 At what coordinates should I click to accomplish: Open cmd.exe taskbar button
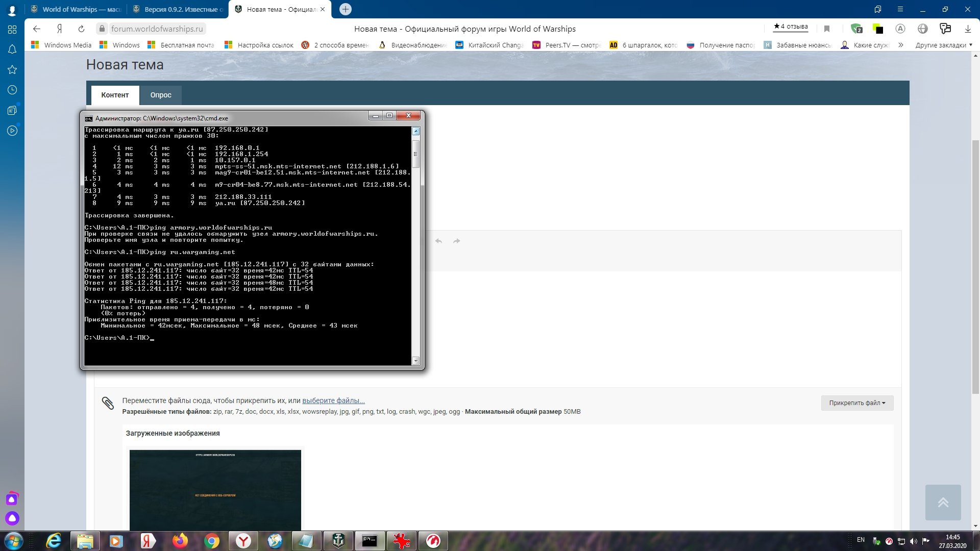370,541
